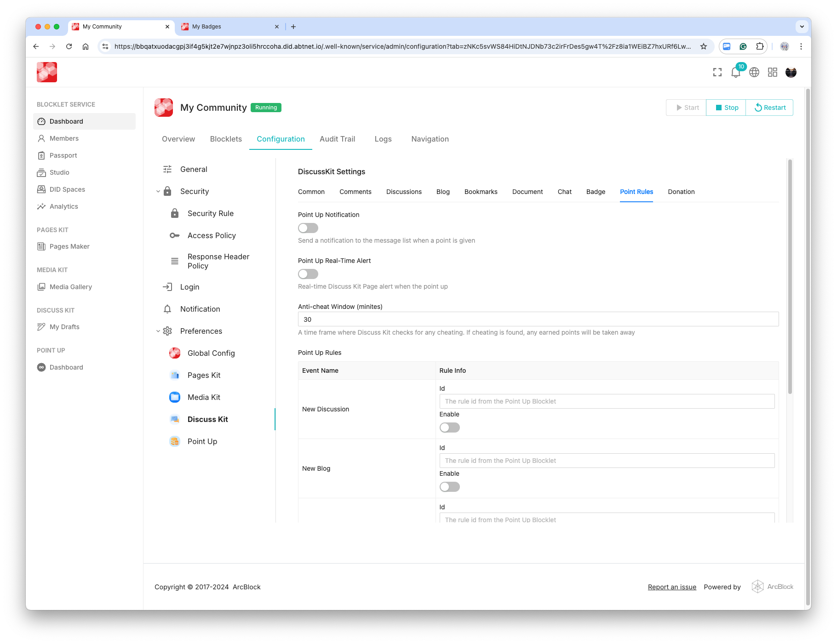Switch to the Audit Trail tab
This screenshot has width=837, height=644.
(337, 139)
